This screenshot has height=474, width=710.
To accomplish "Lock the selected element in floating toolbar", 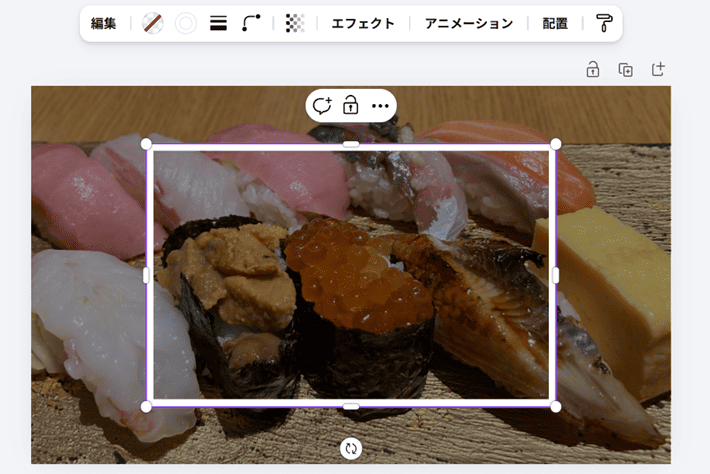I will pos(350,105).
